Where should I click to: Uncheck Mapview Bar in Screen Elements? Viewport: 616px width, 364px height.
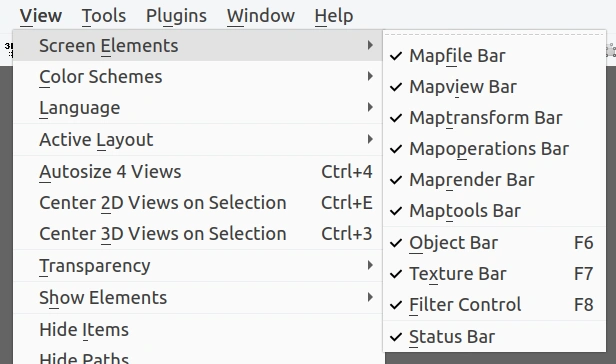494,87
